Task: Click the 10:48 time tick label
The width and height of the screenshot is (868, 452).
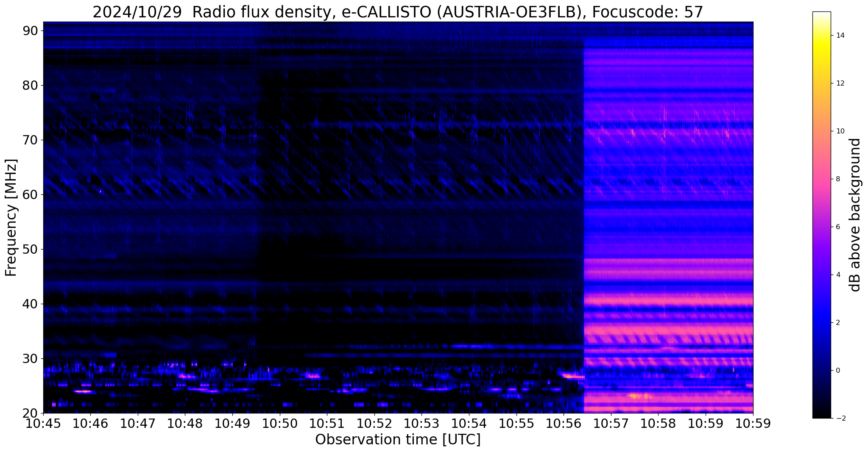Action: [185, 423]
